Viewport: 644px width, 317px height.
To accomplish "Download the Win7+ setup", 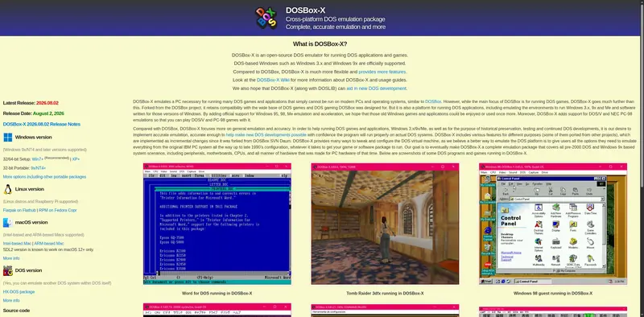I will 38,159.
